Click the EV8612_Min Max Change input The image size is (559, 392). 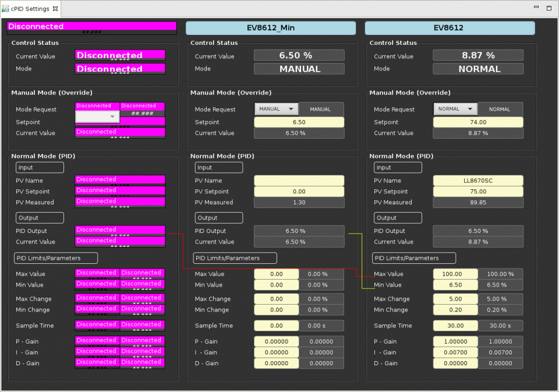coord(276,299)
